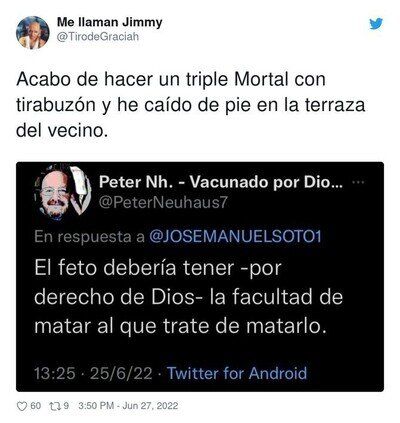Open the three-dot menu on quoted tweet
This screenshot has width=400, height=423.
pos(358,182)
